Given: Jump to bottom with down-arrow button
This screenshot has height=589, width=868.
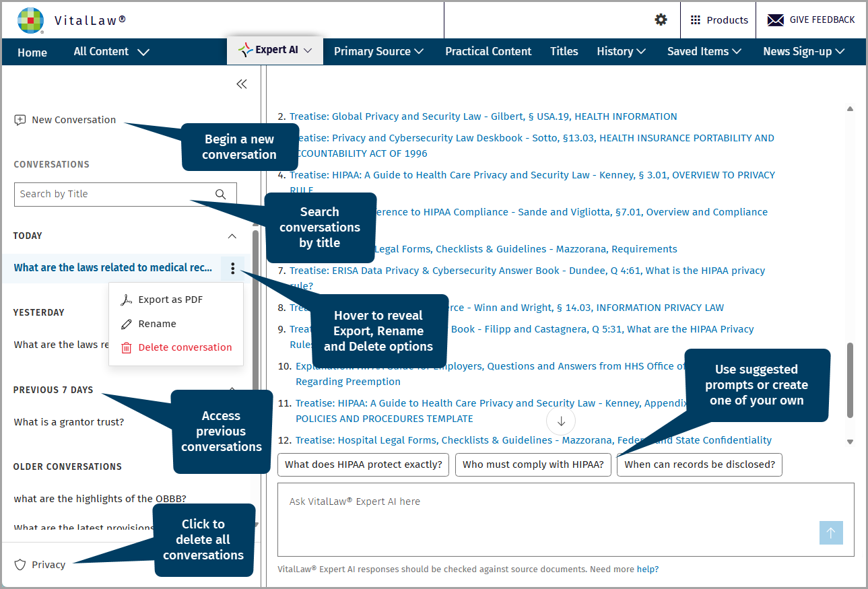Looking at the screenshot, I should pyautogui.click(x=561, y=421).
